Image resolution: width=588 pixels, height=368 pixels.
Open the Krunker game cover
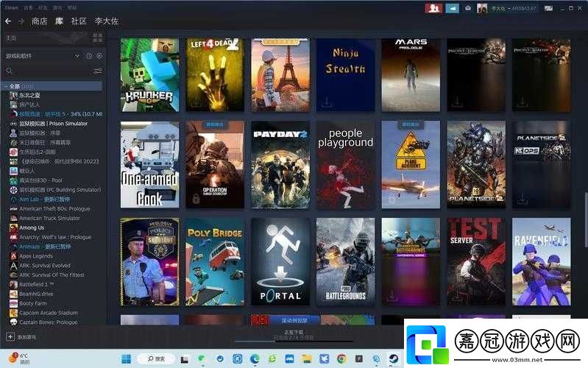(149, 74)
